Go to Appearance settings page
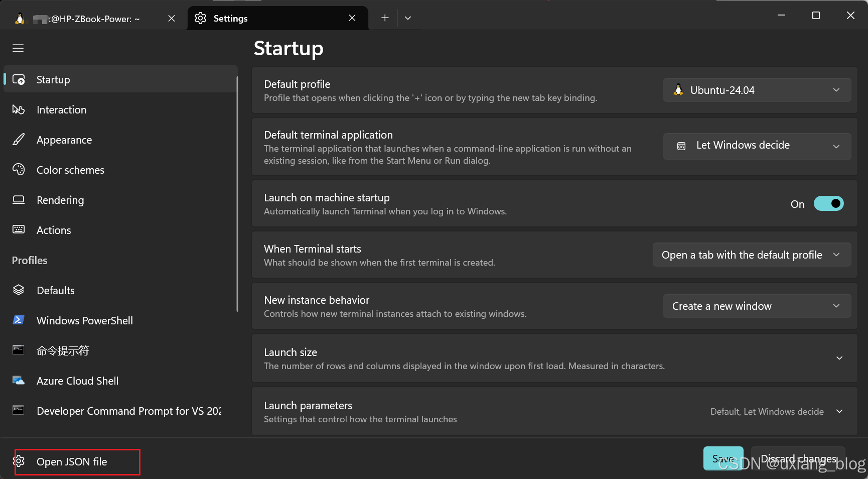Screen dimensions: 868x479 [x=120, y=140]
